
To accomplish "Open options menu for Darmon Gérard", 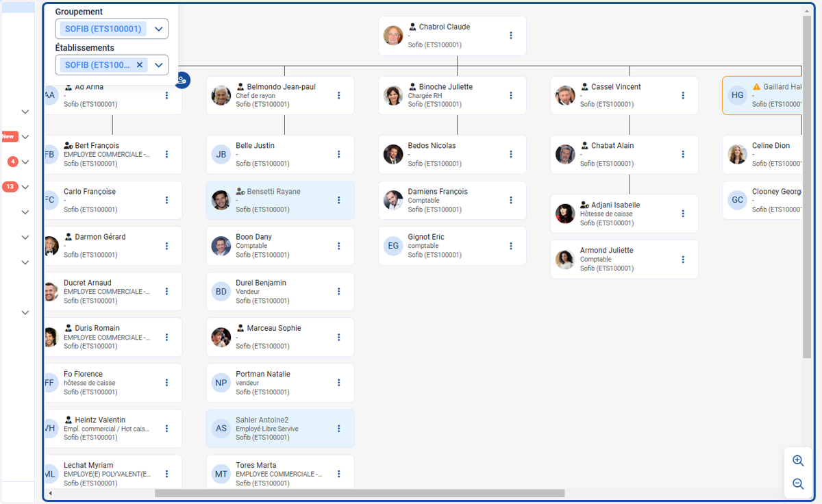I will coord(166,246).
